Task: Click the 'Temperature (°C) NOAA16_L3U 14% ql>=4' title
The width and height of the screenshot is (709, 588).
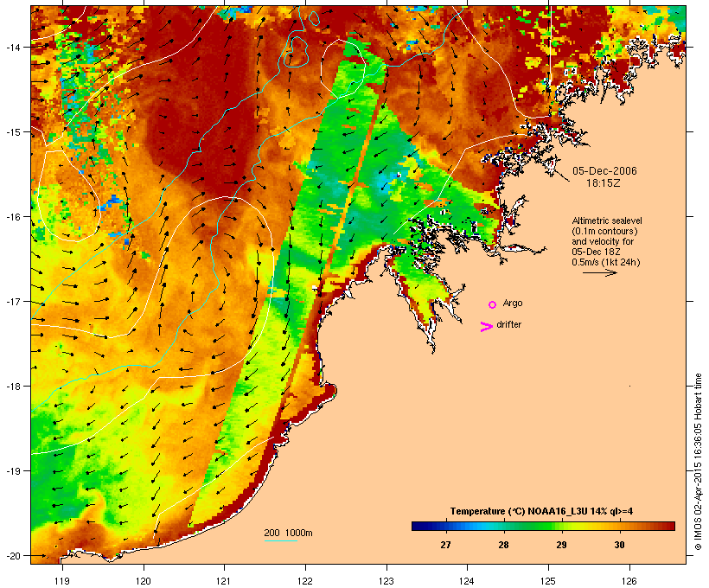Action: pos(541,511)
